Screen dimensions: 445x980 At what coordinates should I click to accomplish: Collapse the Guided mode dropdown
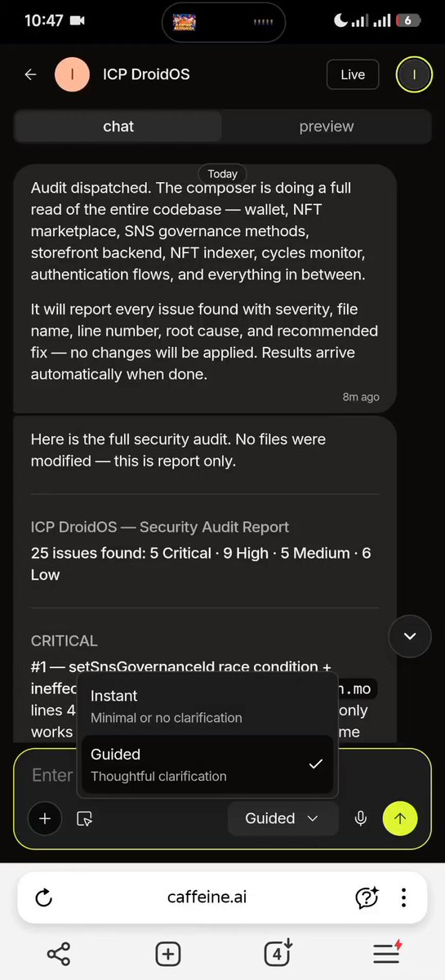[282, 818]
